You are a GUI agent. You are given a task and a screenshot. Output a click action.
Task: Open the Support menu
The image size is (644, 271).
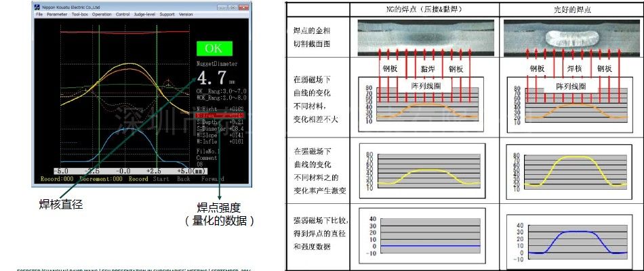click(167, 14)
